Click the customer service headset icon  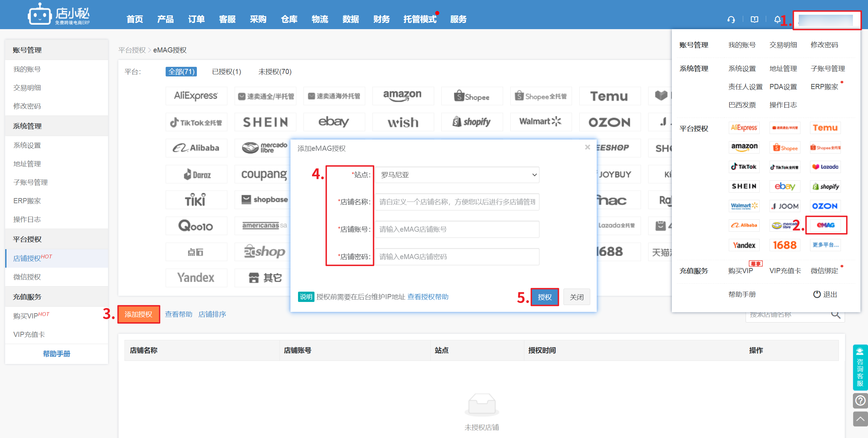coord(731,20)
